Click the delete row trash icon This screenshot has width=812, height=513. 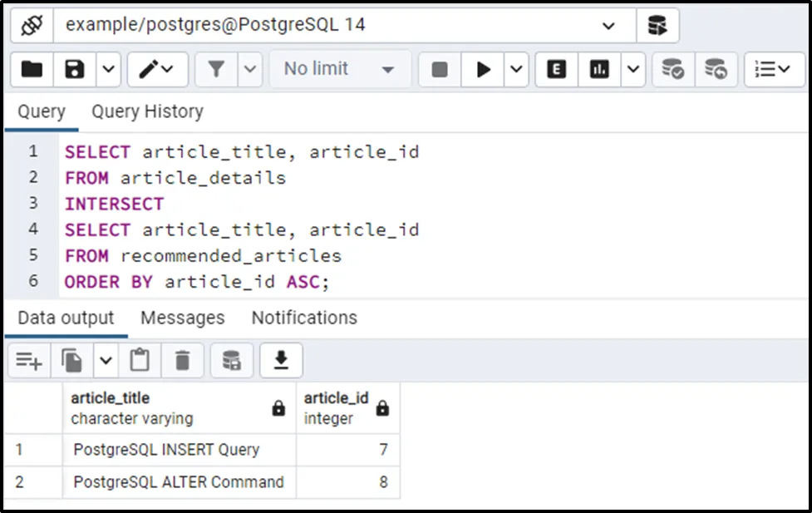point(182,361)
